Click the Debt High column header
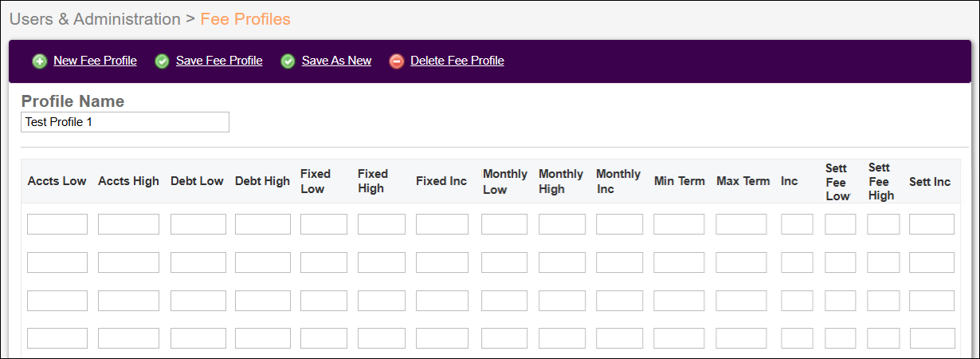 [262, 181]
